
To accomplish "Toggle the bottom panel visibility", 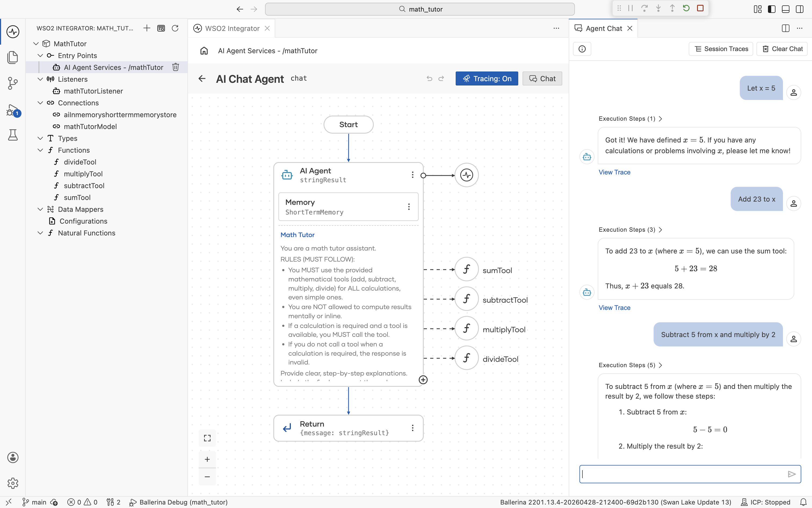I will coord(785,9).
